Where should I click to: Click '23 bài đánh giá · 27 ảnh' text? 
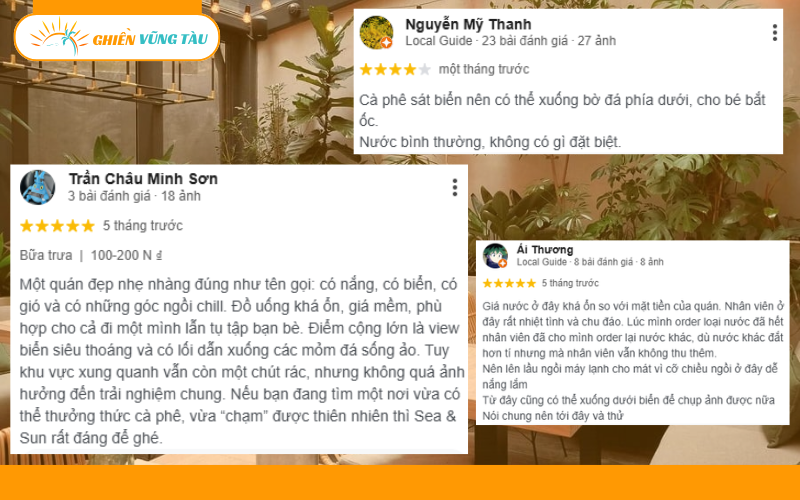point(548,41)
